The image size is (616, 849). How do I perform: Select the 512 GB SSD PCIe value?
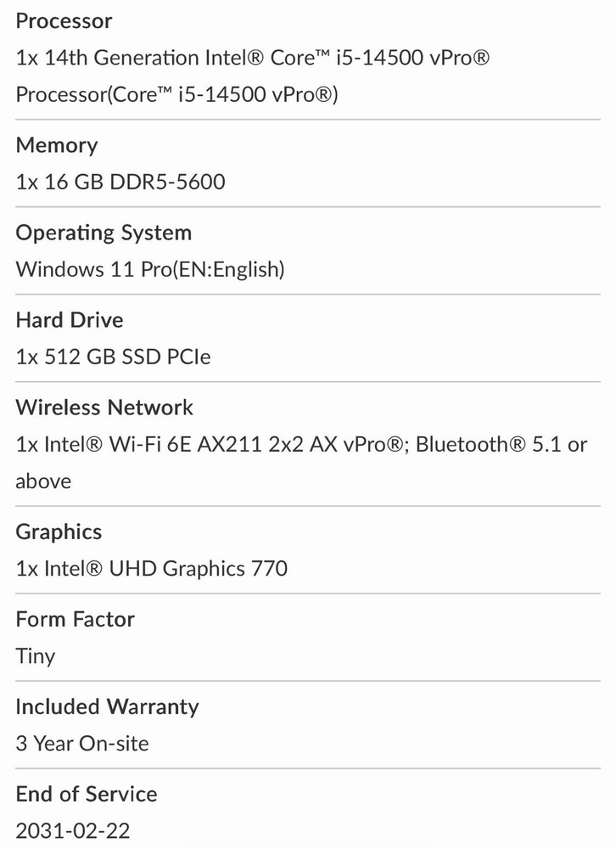113,357
